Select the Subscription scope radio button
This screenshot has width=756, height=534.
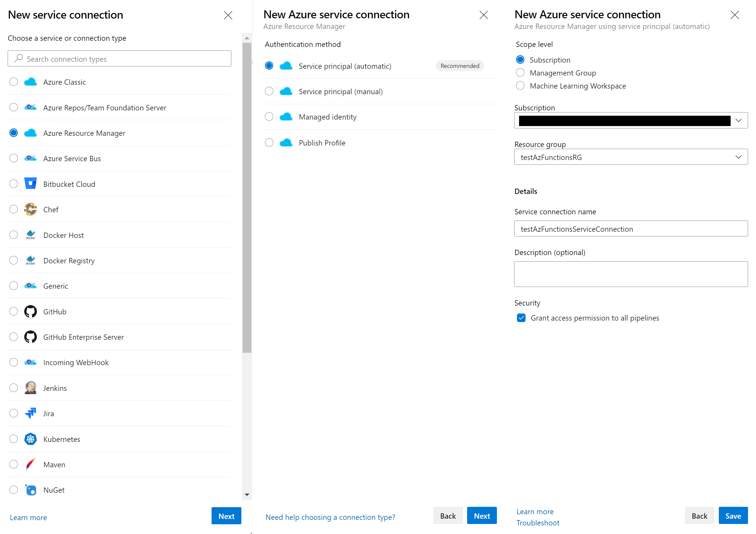point(520,60)
